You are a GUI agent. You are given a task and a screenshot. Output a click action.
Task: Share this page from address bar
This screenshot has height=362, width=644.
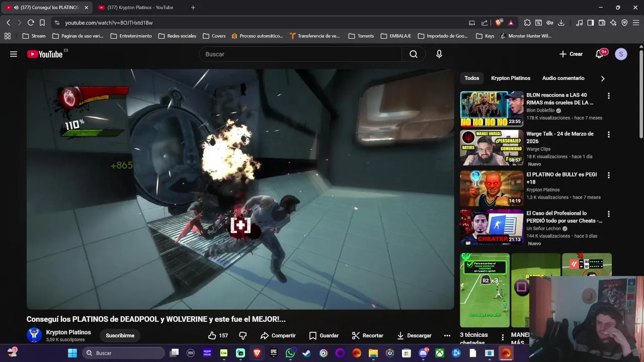point(485,23)
